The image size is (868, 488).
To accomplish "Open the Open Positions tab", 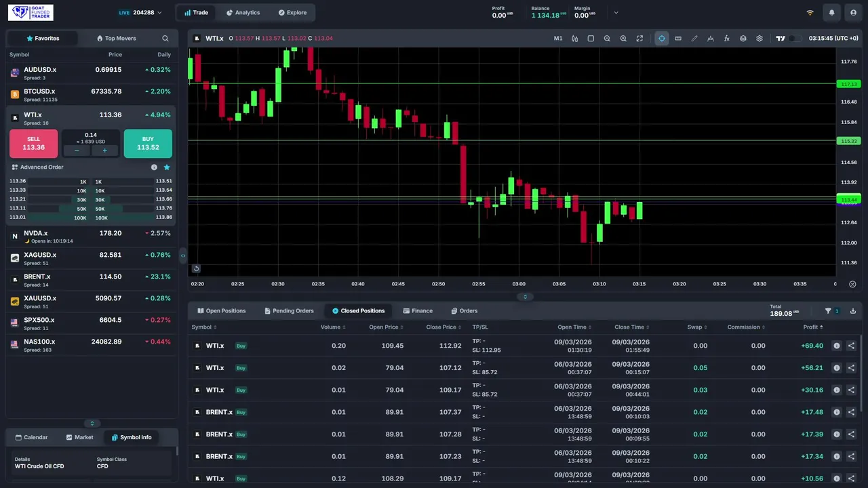I will coord(222,311).
